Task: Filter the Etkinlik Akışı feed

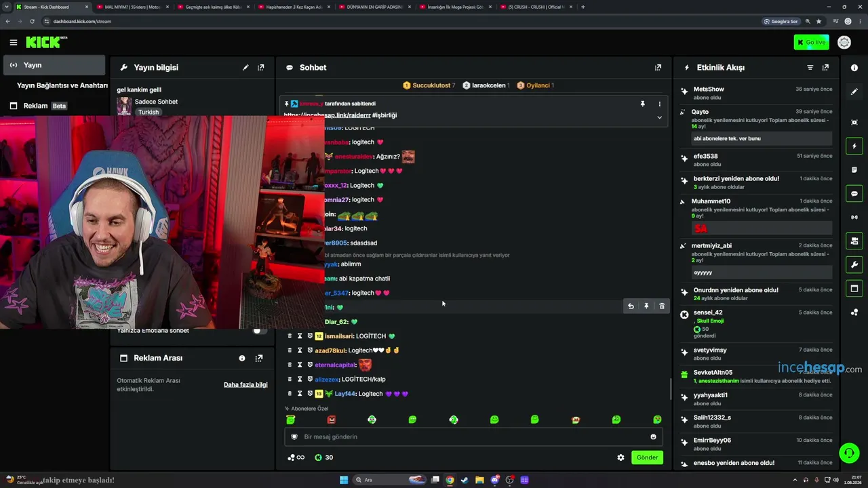Action: pos(810,68)
